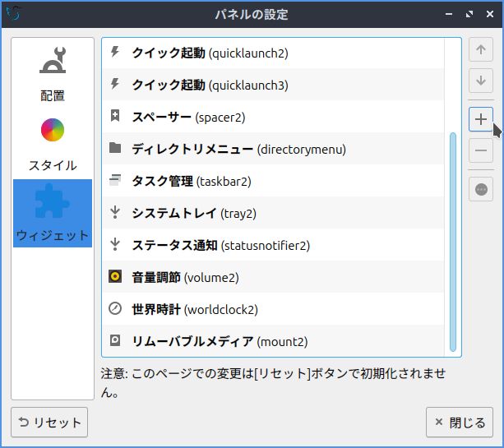Viewport: 504px width, 448px height.
Task: Select the クイック起動 (quicklaunch2) row
Action: point(273,53)
